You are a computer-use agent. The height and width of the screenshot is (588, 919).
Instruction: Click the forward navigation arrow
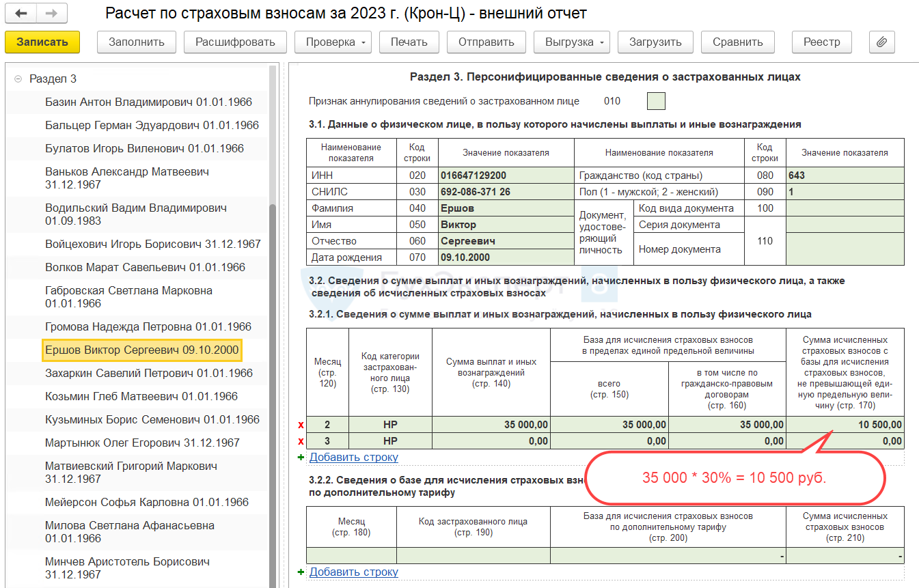tap(51, 14)
